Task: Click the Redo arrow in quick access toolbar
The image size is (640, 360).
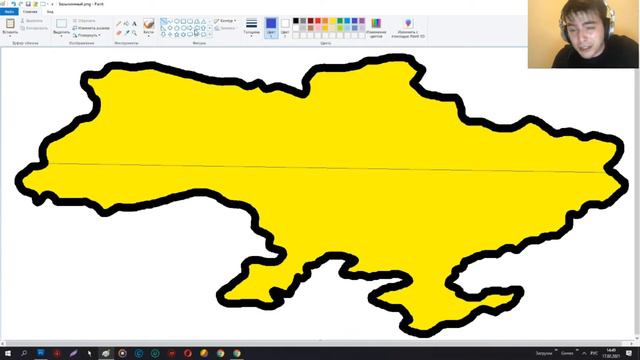Action: pos(20,4)
